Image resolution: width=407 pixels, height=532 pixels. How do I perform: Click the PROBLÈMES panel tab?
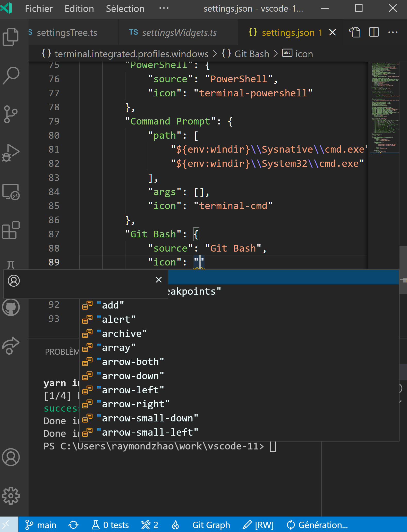pos(62,352)
